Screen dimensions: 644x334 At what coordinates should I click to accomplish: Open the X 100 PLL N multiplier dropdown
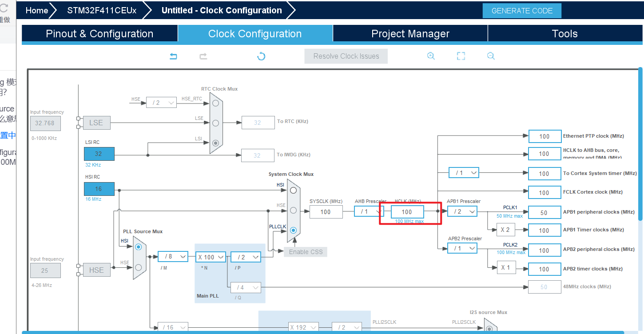coord(211,257)
